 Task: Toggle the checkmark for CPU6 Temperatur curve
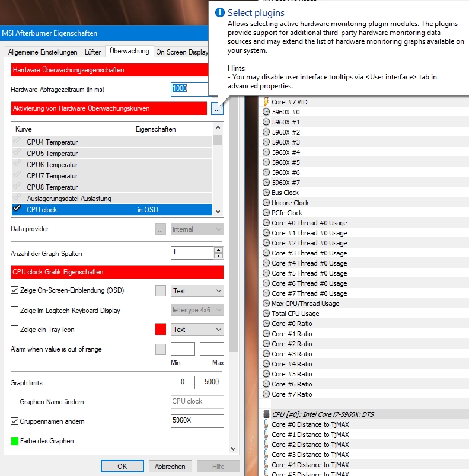(x=17, y=164)
